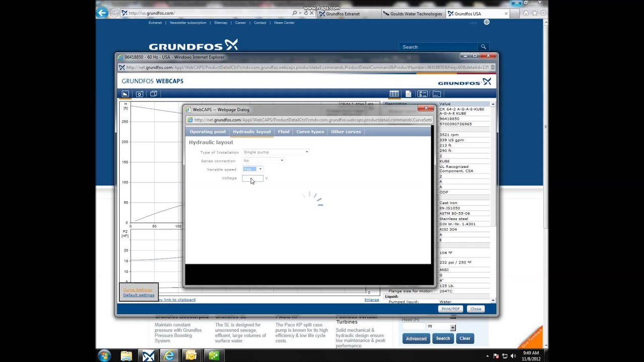Switch to the Hydraulic layout tab

tap(252, 132)
